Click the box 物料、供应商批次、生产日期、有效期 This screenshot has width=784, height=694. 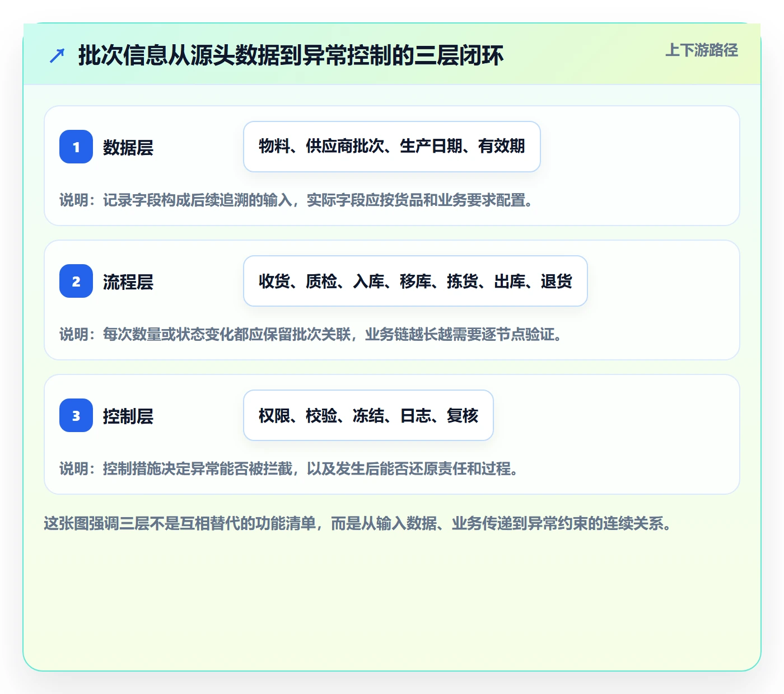[392, 147]
